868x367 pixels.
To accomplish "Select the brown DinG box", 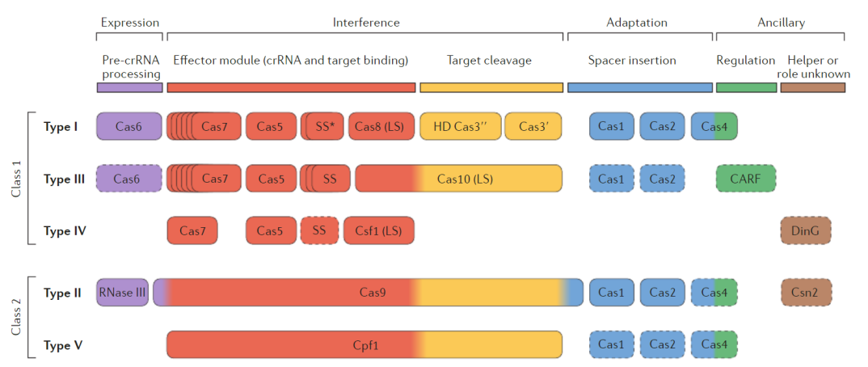I will (x=805, y=231).
